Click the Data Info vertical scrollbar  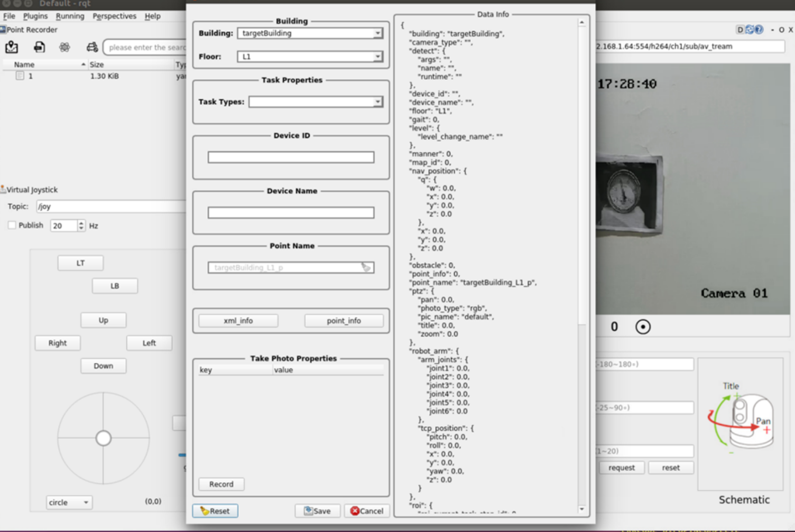(x=582, y=266)
